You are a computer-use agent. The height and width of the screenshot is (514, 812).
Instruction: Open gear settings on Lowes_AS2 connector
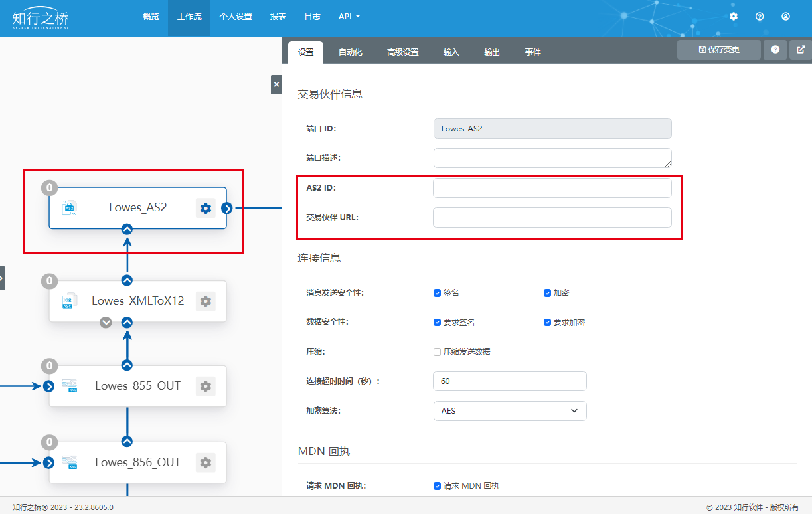click(206, 208)
